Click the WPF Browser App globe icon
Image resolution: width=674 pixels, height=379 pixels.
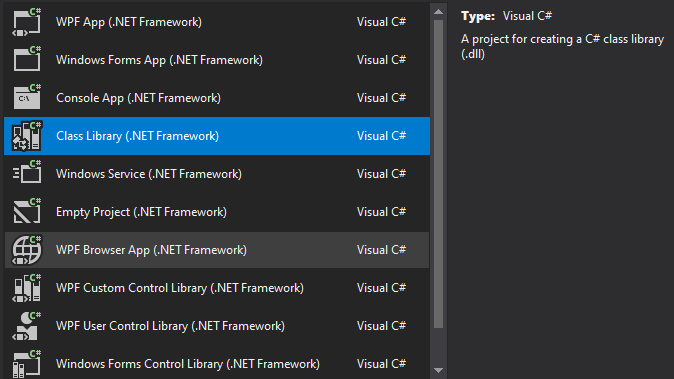pos(27,250)
